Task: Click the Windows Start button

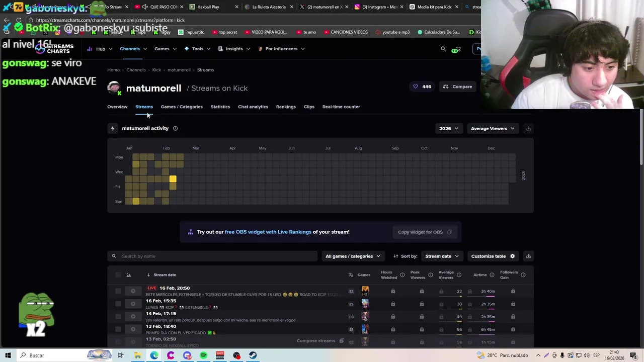Action: (x=8, y=355)
